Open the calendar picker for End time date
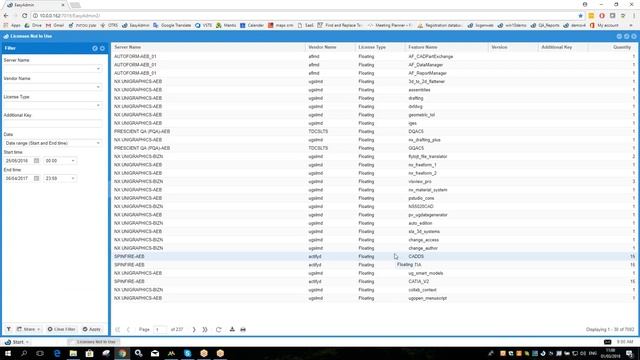 click(x=36, y=178)
